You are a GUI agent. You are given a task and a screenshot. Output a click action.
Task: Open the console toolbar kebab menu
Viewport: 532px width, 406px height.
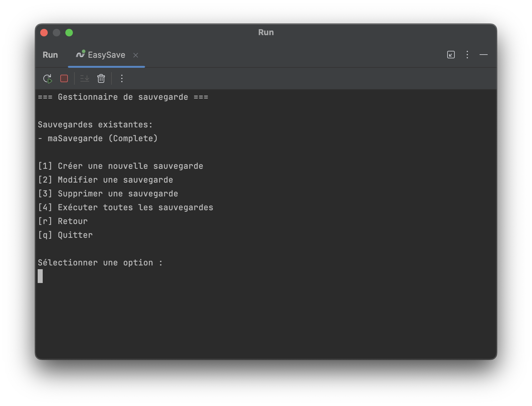(122, 79)
